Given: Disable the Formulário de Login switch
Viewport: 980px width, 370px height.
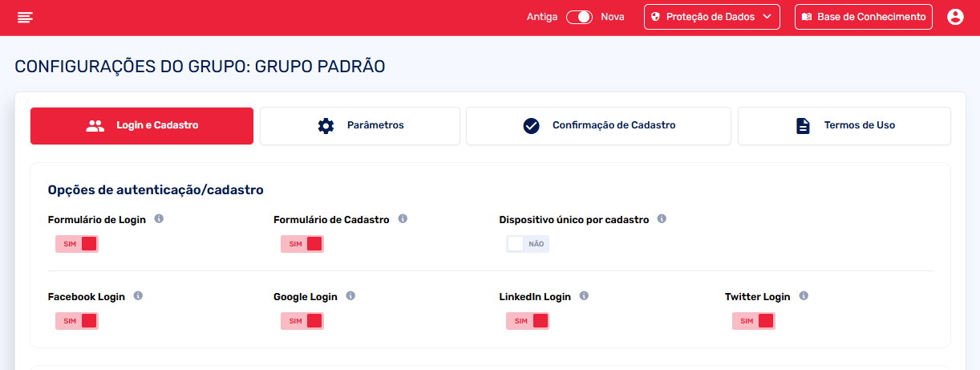Looking at the screenshot, I should pos(77,244).
